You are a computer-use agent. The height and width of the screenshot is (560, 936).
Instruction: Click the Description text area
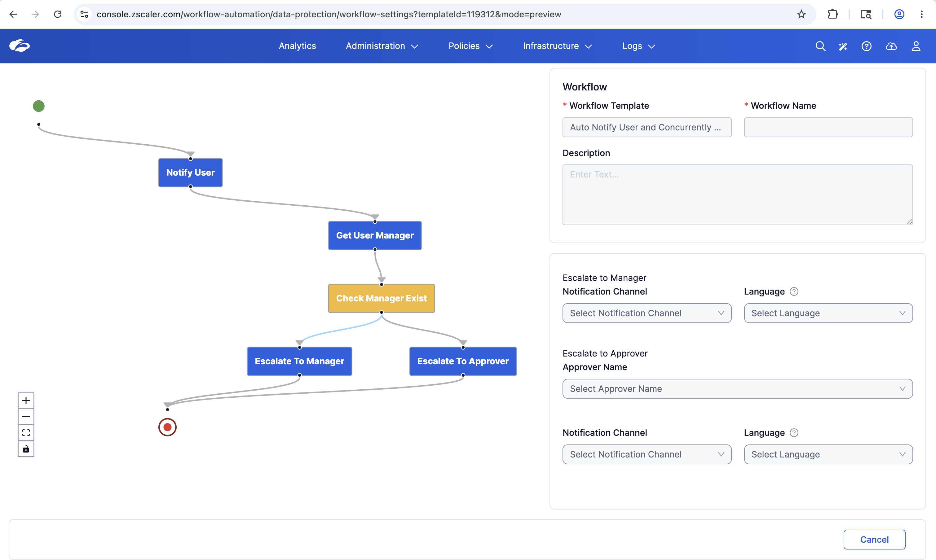coord(737,195)
